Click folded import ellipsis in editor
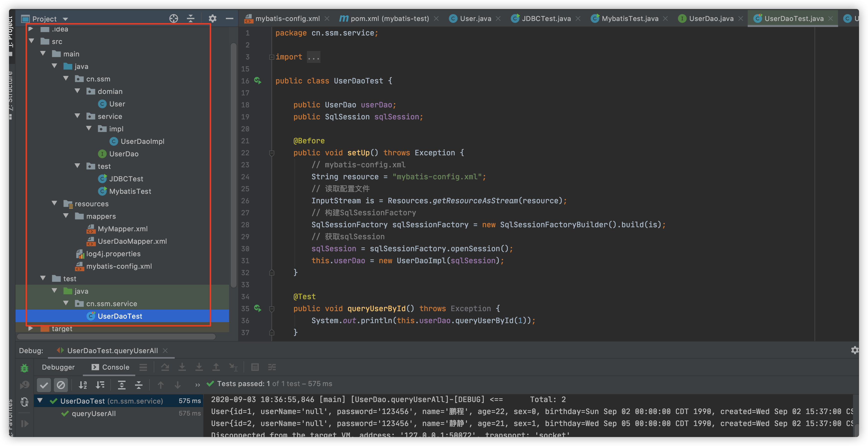The width and height of the screenshot is (868, 446). pyautogui.click(x=313, y=57)
